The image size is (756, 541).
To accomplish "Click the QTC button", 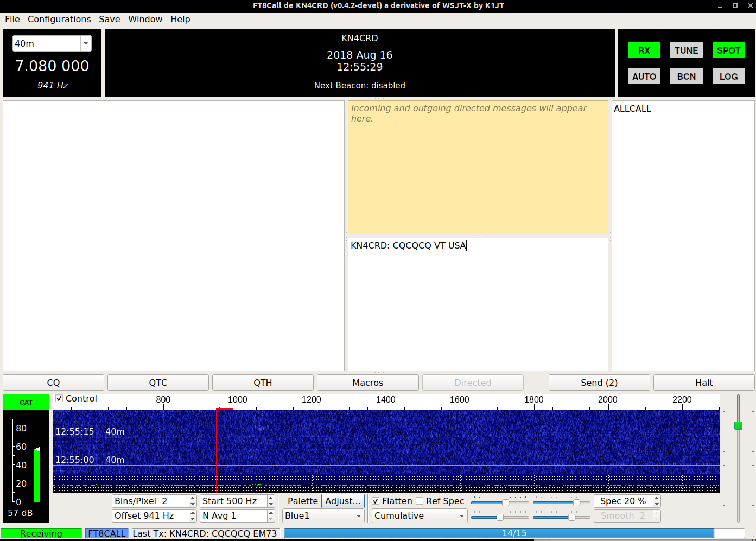I will pos(158,383).
